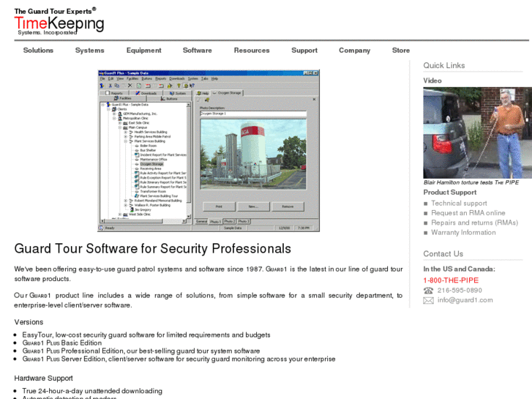Open Facilities menu in Guard1 Plus menu bar
This screenshot has height=399, width=532.
coord(132,78)
